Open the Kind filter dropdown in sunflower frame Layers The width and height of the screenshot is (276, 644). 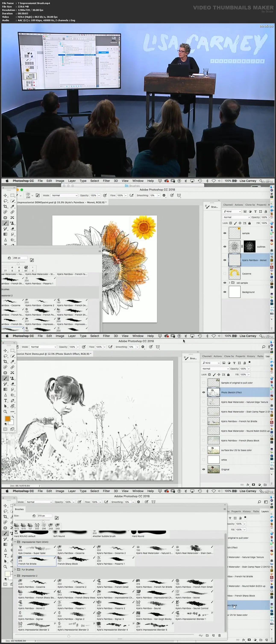(232, 211)
